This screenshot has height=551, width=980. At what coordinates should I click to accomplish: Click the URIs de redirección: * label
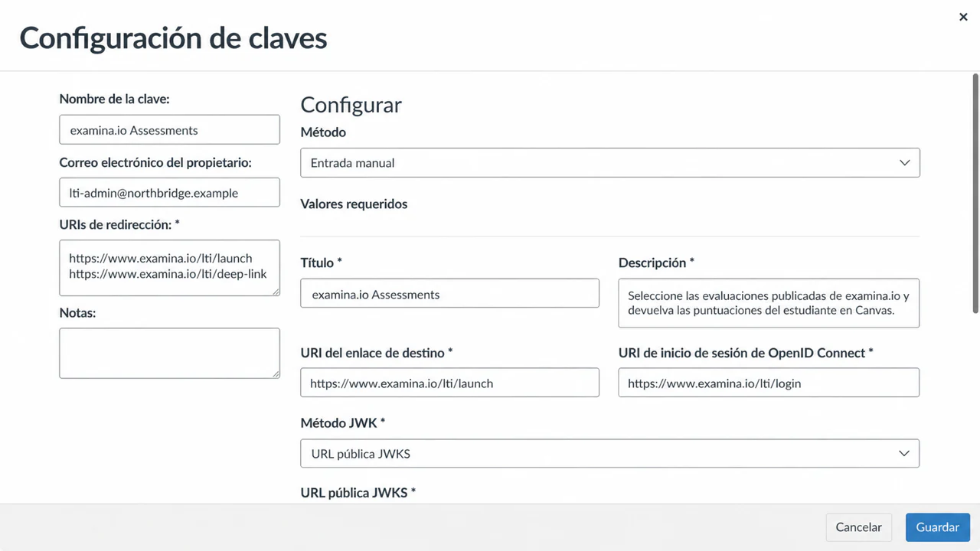[119, 224]
